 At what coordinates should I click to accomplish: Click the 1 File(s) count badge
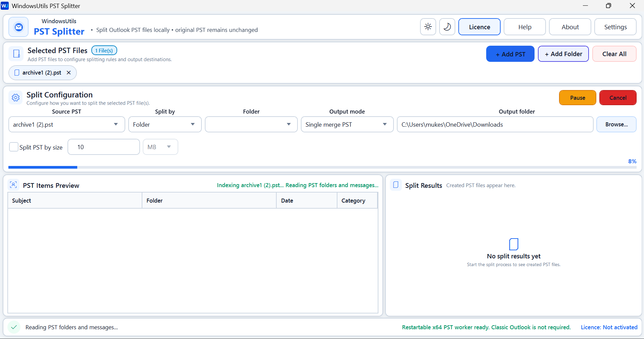pyautogui.click(x=104, y=50)
